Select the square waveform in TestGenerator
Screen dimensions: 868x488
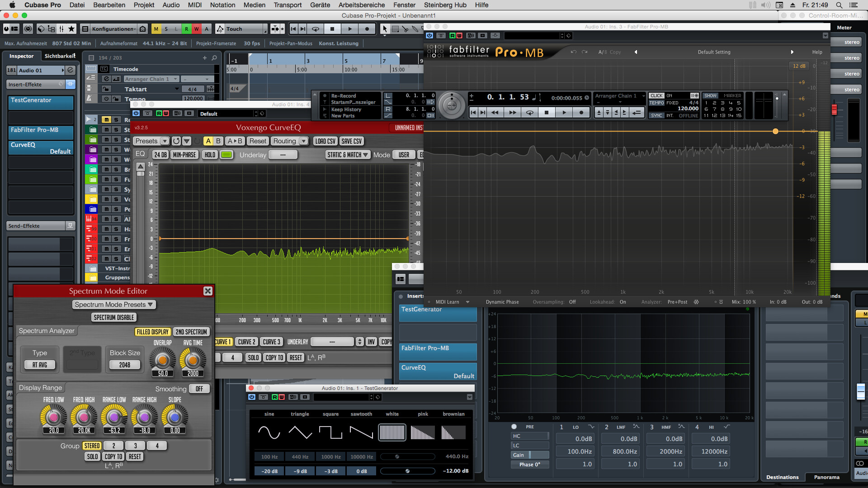(x=330, y=432)
